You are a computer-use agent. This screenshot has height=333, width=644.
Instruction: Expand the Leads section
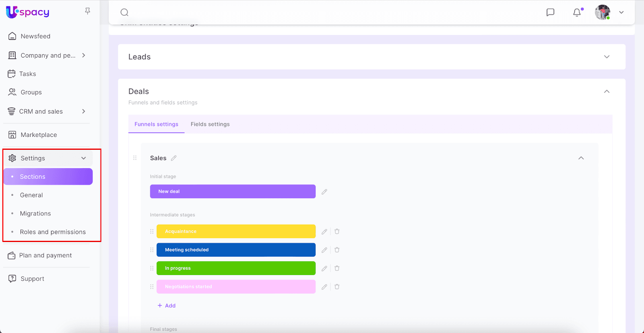click(607, 57)
